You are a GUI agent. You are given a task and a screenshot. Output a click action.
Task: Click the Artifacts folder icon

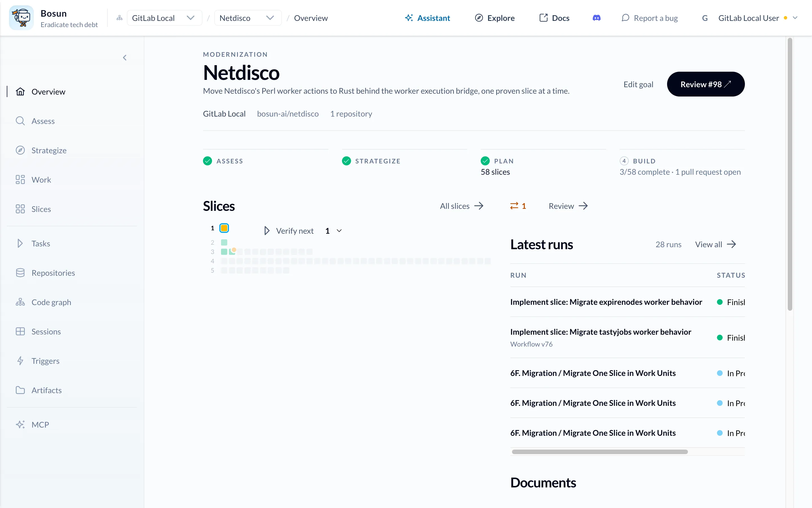click(20, 390)
